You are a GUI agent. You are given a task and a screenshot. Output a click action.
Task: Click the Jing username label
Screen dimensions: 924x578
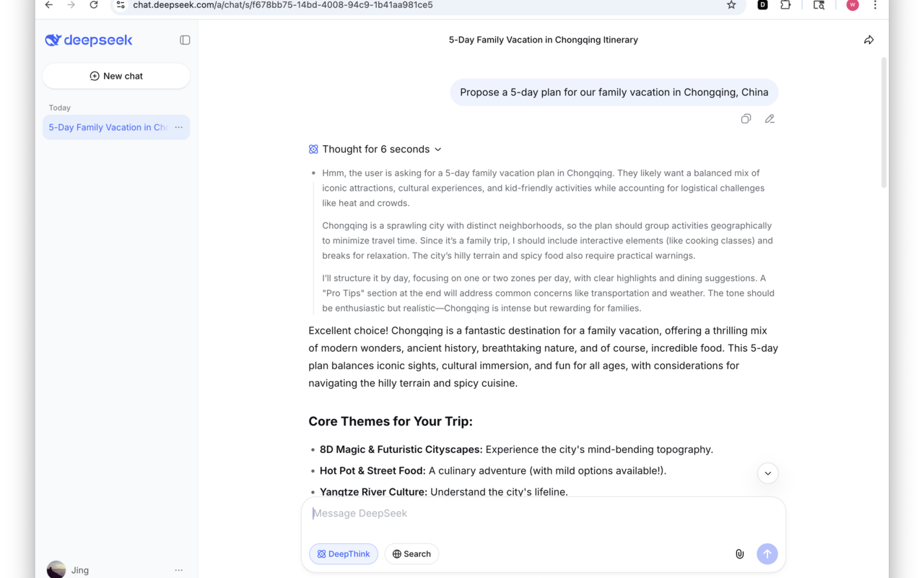[x=80, y=570]
